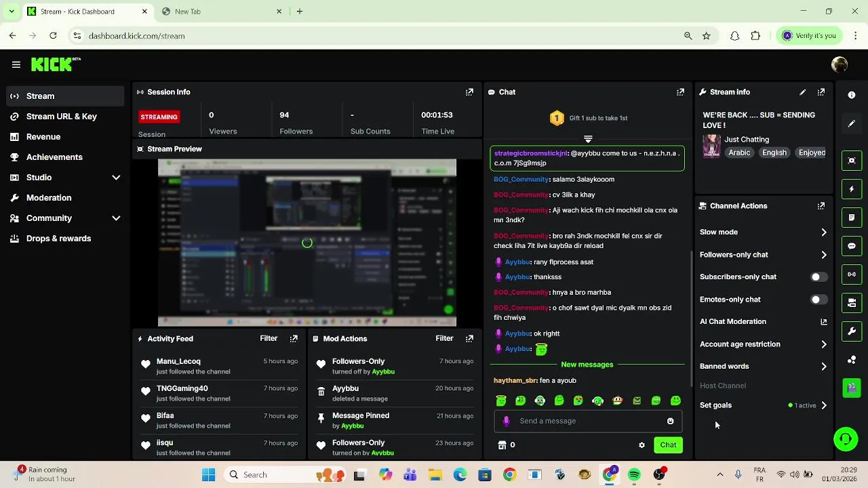Image resolution: width=868 pixels, height=488 pixels.
Task: Switch to the New Tab browser tab
Action: coord(222,12)
